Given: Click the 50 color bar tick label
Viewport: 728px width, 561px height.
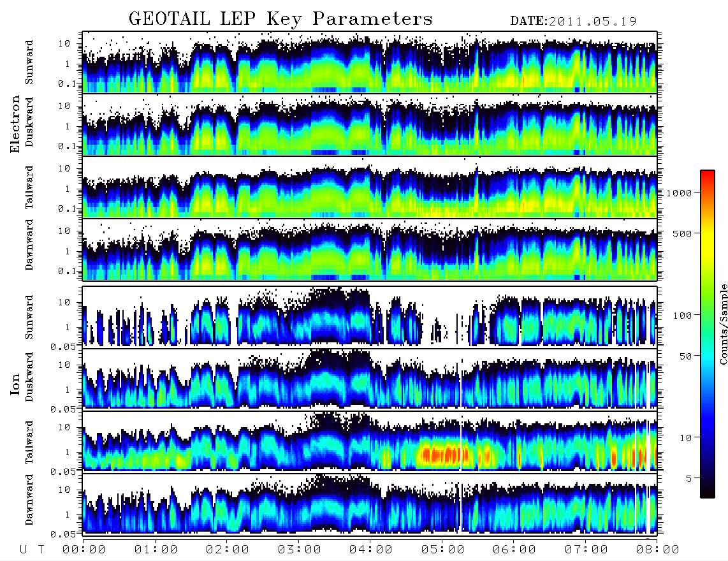Looking at the screenshot, I should click(x=685, y=356).
